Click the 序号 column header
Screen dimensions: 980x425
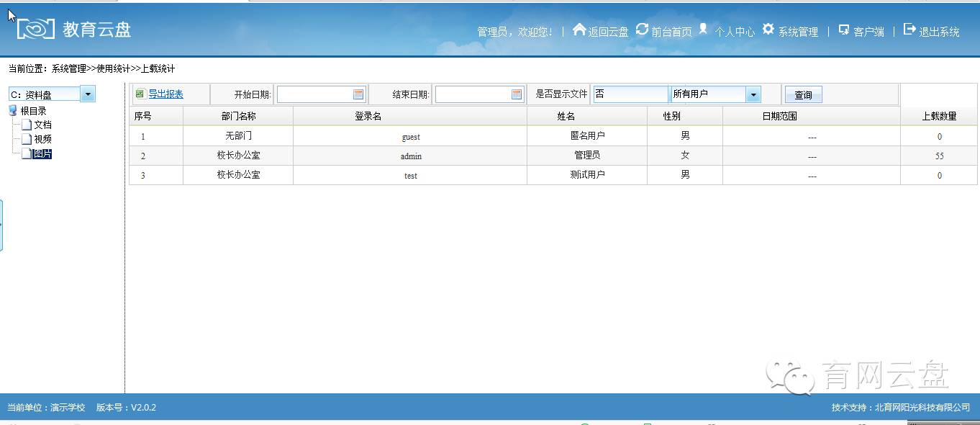(x=156, y=116)
